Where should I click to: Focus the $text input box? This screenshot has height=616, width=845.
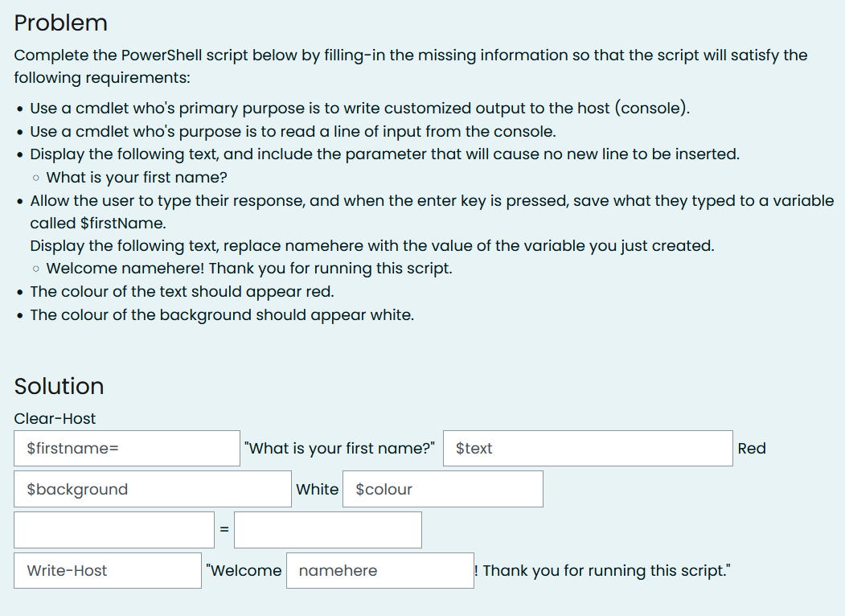tap(588, 449)
